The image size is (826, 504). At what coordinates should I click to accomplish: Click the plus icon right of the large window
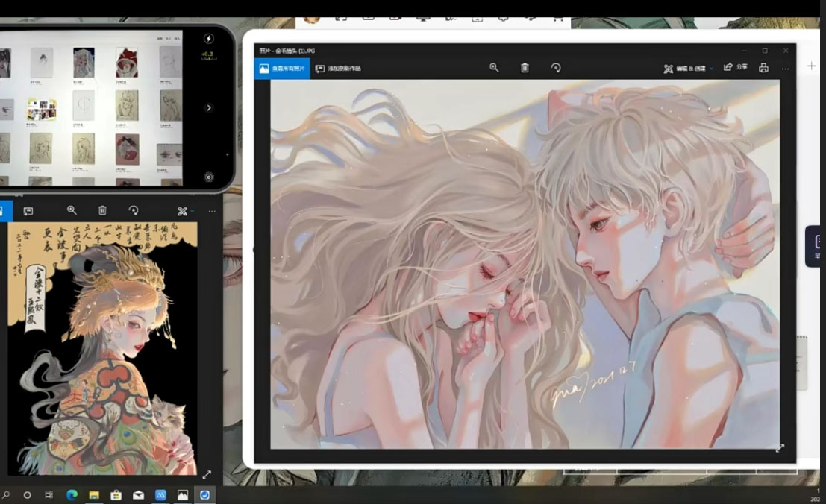click(811, 66)
